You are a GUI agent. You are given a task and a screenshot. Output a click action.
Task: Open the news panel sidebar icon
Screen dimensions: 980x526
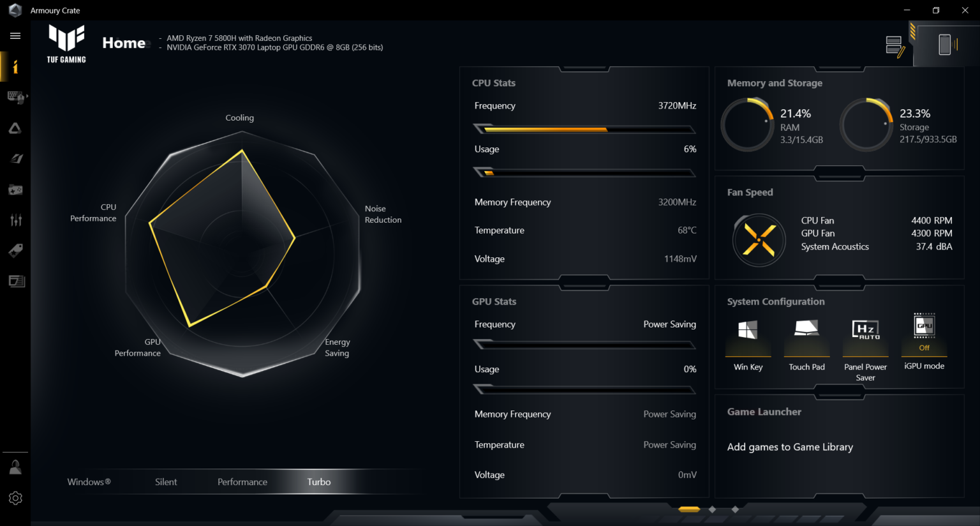coord(15,281)
